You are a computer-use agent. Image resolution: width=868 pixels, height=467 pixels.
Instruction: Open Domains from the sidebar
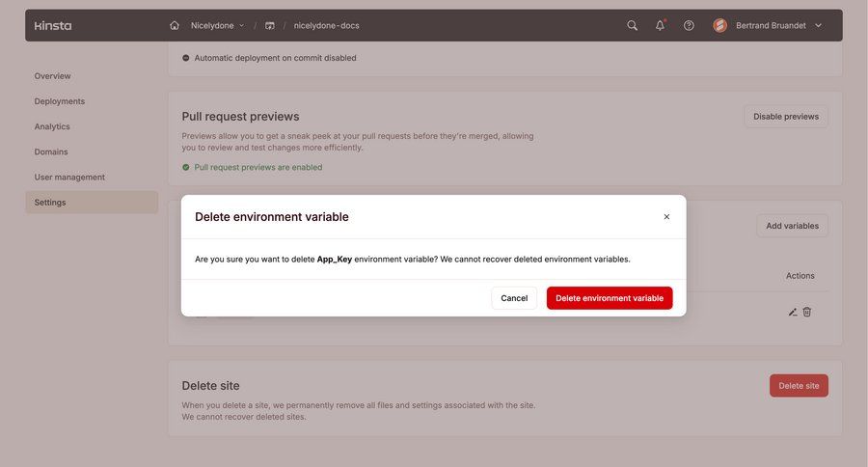[x=51, y=151]
